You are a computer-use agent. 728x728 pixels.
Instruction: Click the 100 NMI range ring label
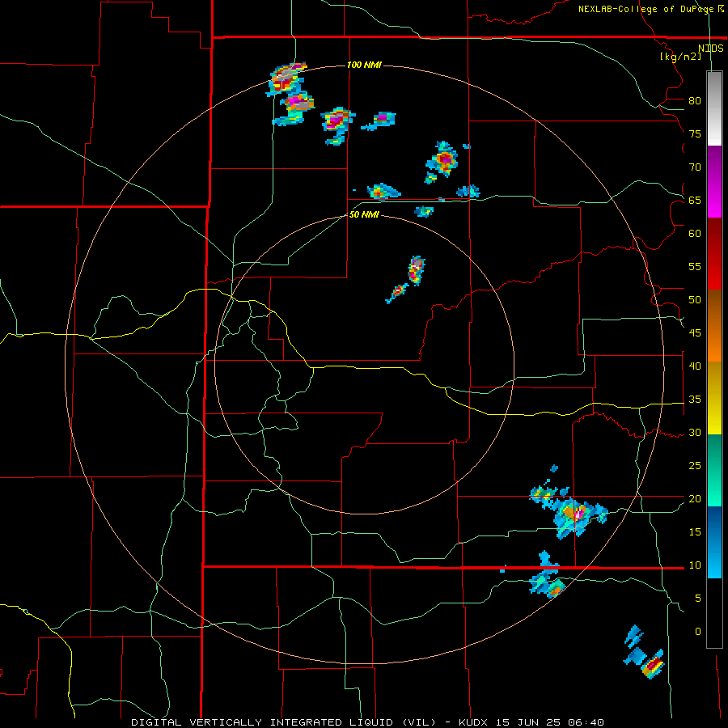(x=365, y=65)
